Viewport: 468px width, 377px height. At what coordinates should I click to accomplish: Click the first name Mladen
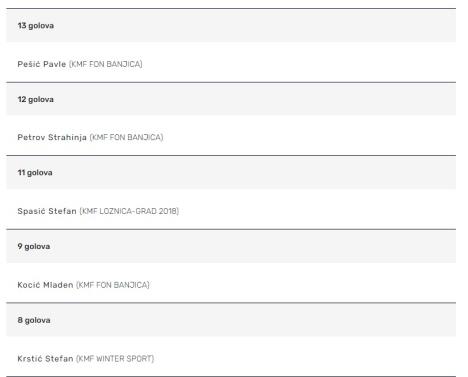(58, 285)
